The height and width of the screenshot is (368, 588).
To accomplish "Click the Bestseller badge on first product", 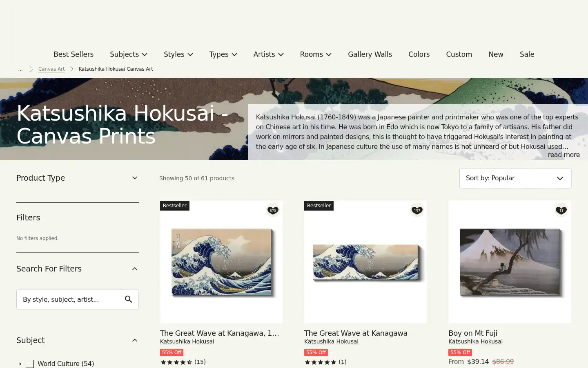I will click(x=175, y=205).
